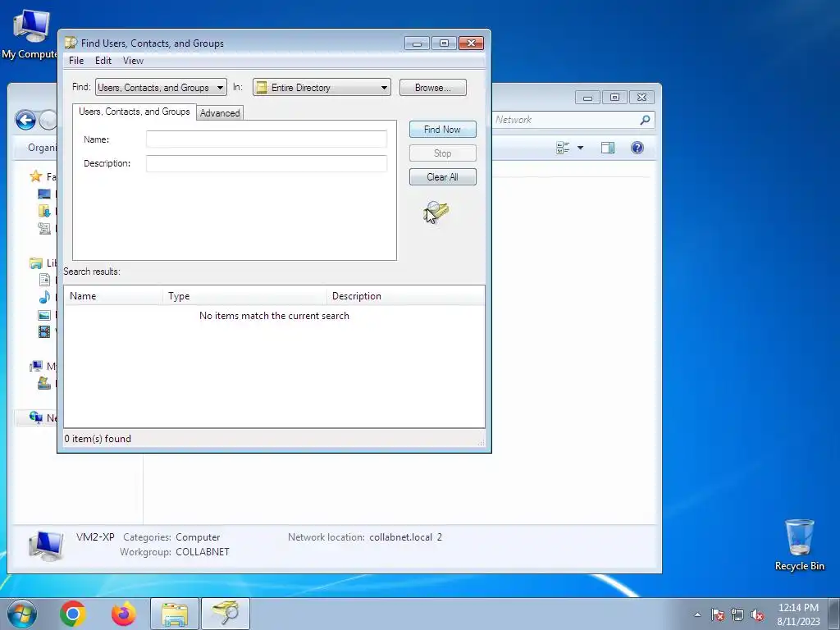Viewport: 840px width, 630px height.
Task: Focus the Name input field
Action: (267, 139)
